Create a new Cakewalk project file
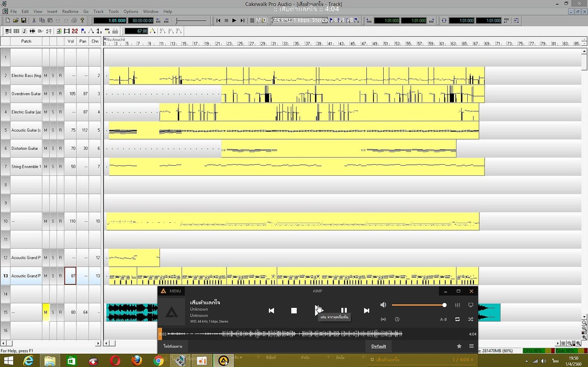 (x=8, y=20)
